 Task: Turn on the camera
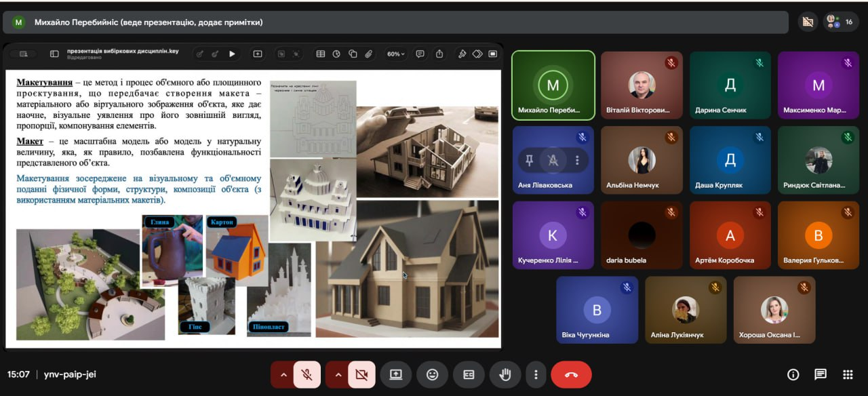[361, 374]
